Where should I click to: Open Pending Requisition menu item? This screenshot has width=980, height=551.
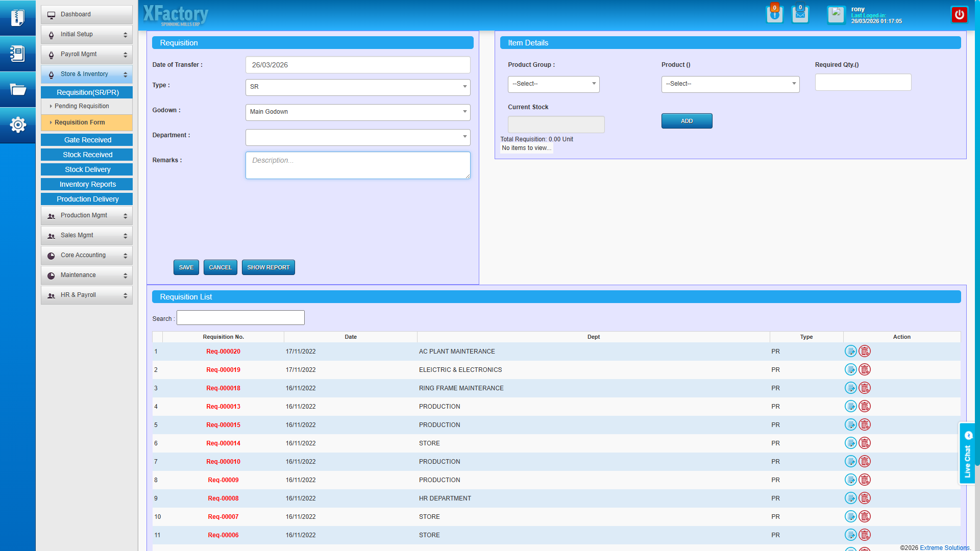click(82, 106)
